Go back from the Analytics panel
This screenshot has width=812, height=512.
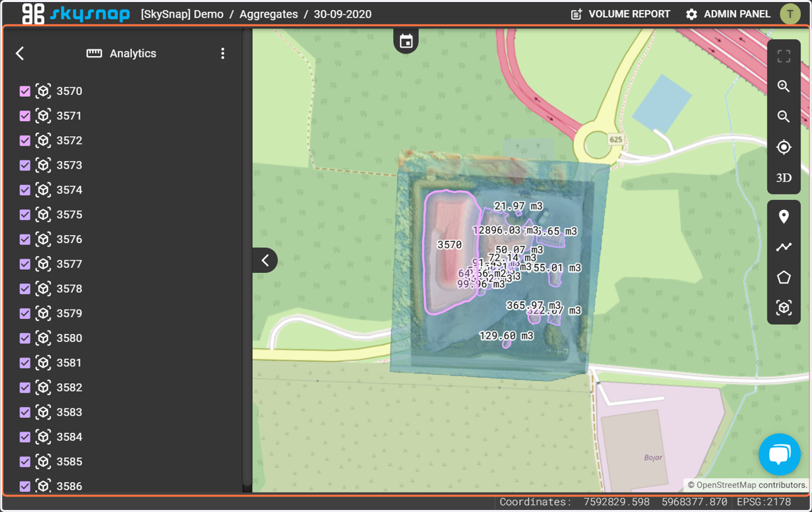[20, 54]
